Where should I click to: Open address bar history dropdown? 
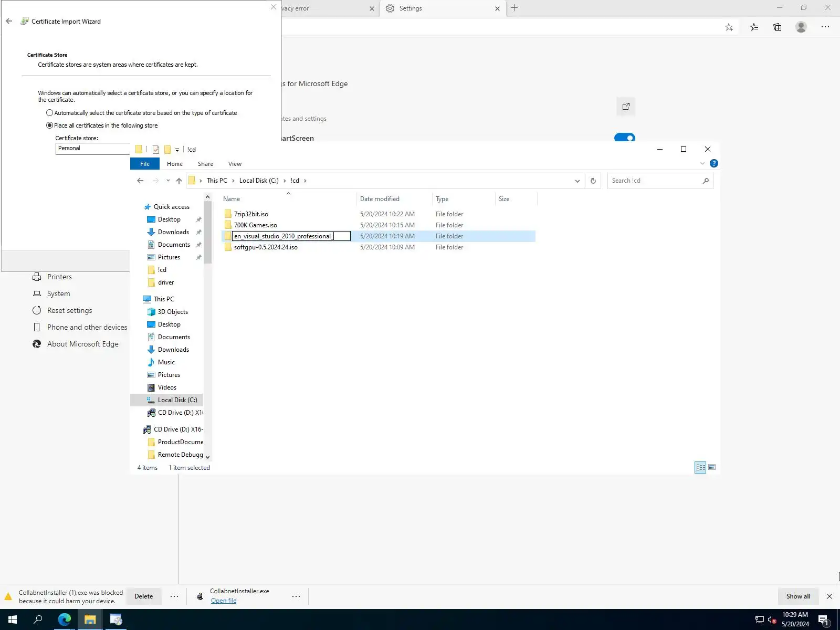point(577,181)
